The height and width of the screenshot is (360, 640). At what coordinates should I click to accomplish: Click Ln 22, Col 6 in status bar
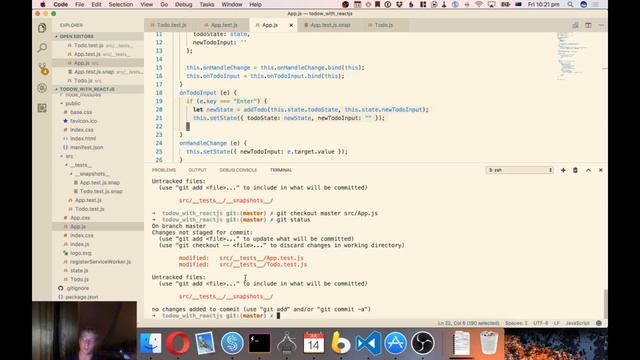[x=468, y=323]
